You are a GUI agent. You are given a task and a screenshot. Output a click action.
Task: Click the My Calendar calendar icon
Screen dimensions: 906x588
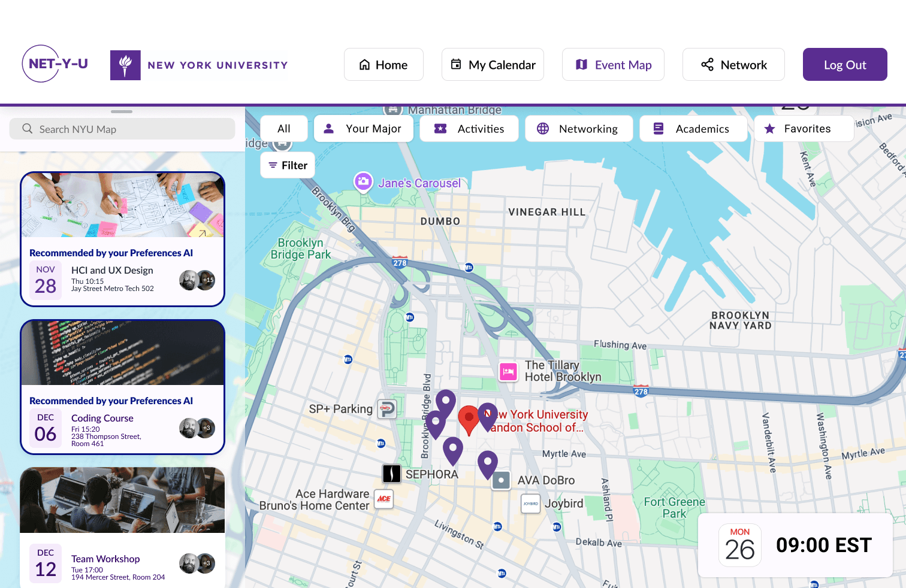tap(456, 64)
